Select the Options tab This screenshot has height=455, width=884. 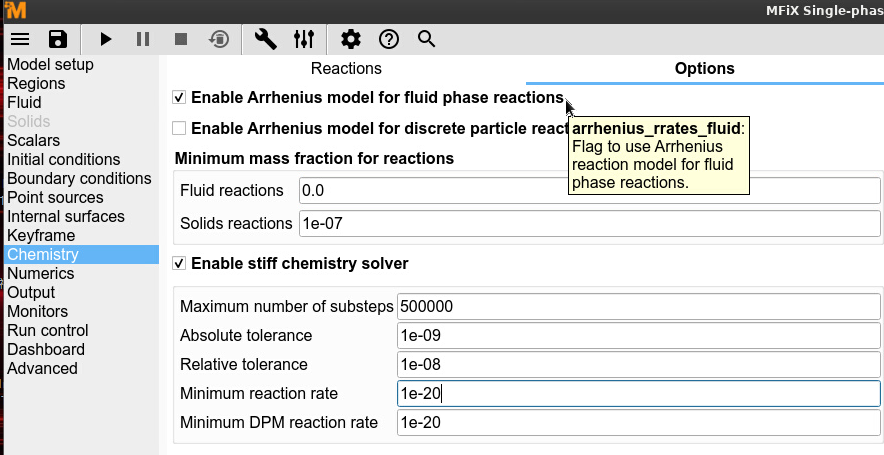click(x=704, y=69)
